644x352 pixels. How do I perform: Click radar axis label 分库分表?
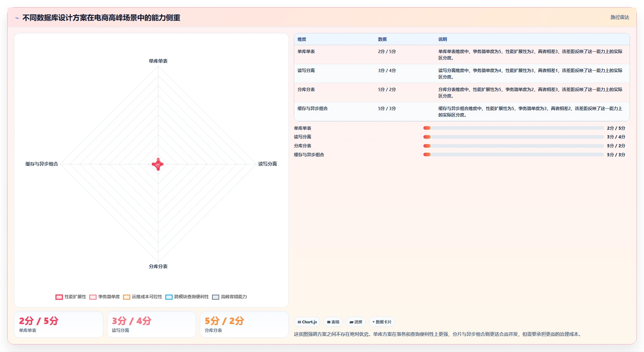coord(158,266)
